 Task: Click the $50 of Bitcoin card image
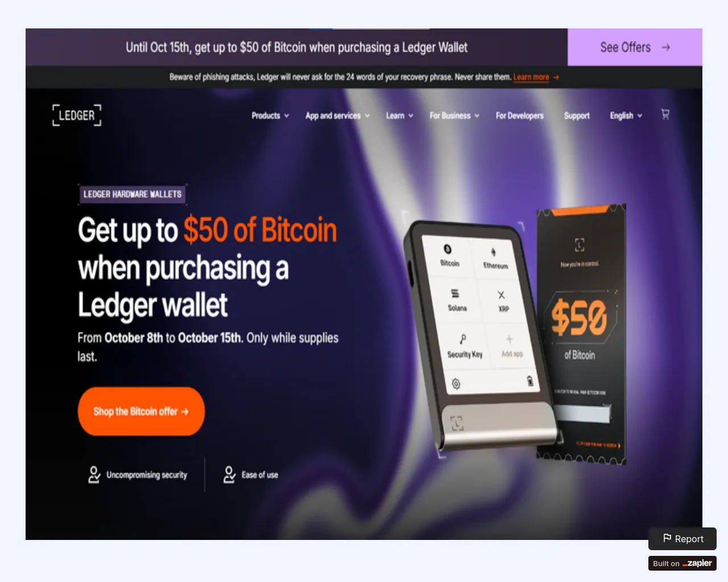(581, 334)
